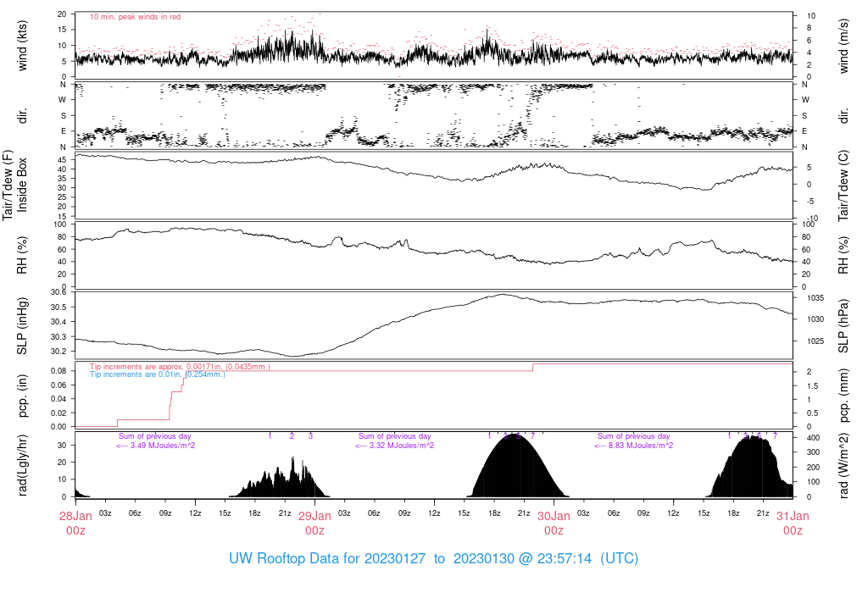Select the 'SLP (hPa)' axis label
The height and width of the screenshot is (593, 868).
pyautogui.click(x=843, y=326)
